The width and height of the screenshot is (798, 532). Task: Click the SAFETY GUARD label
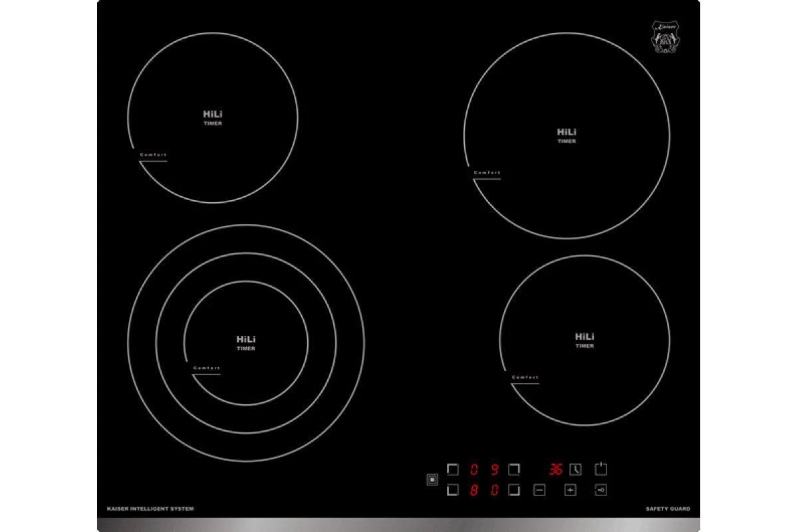668,509
